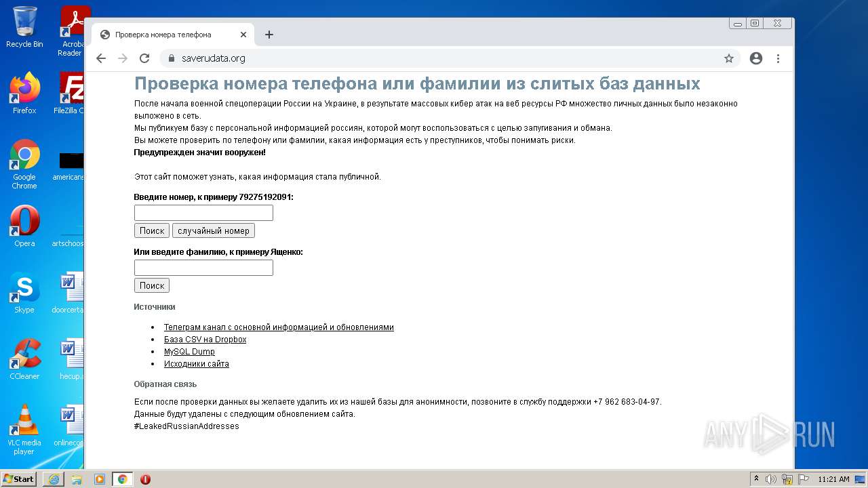Viewport: 868px width, 488px height.
Task: Maximize the Chrome window
Action: pos(755,23)
